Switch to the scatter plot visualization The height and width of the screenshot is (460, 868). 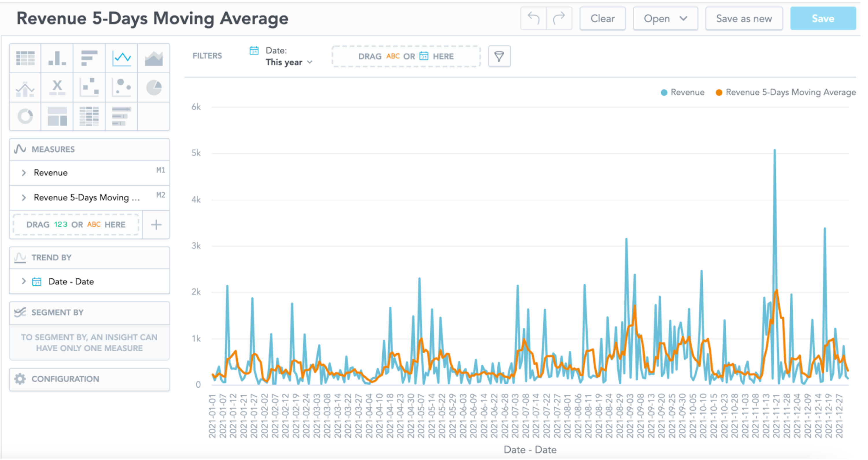(89, 87)
